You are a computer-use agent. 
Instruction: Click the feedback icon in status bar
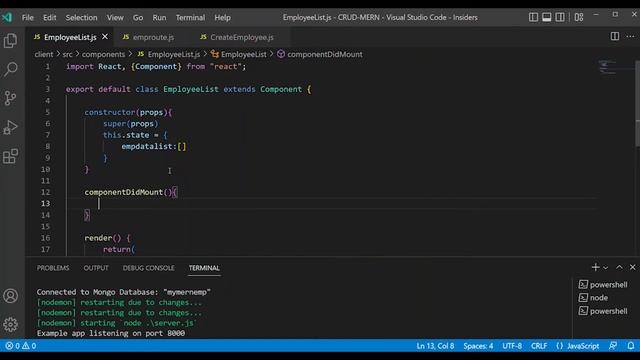[x=613, y=346]
